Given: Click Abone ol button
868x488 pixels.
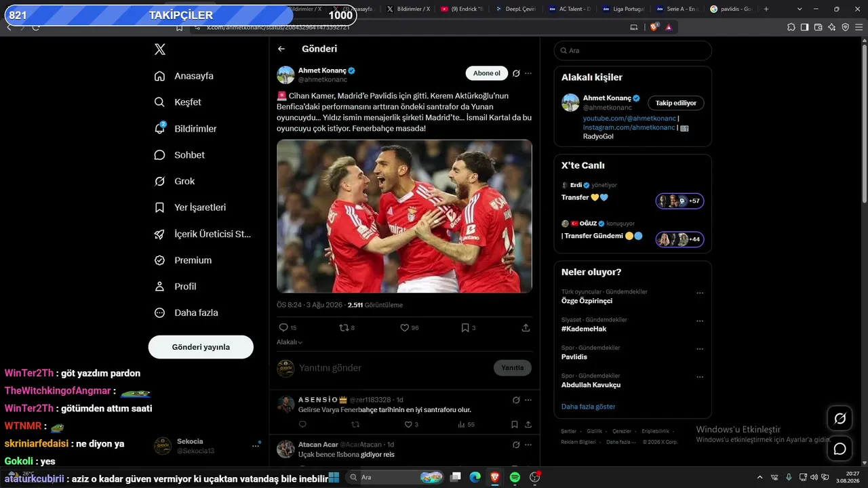Looking at the screenshot, I should coord(487,73).
